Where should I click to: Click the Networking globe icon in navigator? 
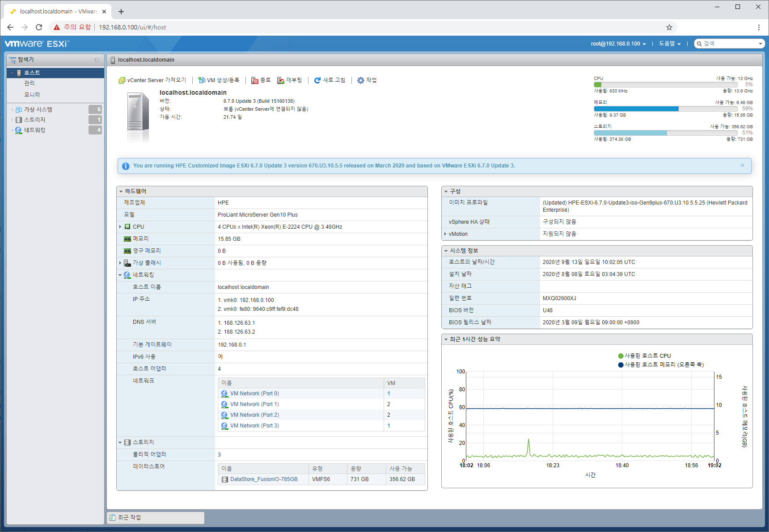pos(18,130)
